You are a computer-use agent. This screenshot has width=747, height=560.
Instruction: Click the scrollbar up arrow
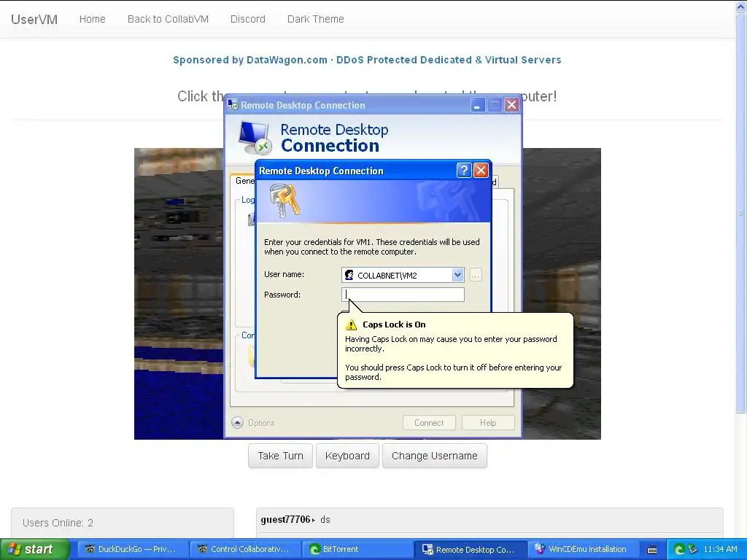point(741,7)
